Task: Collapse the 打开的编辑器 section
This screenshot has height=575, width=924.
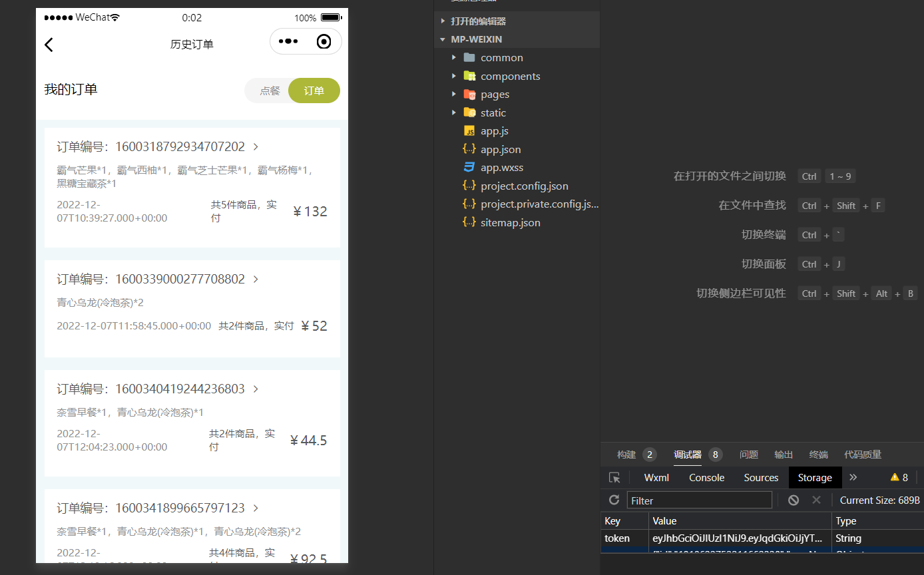Action: (x=443, y=21)
